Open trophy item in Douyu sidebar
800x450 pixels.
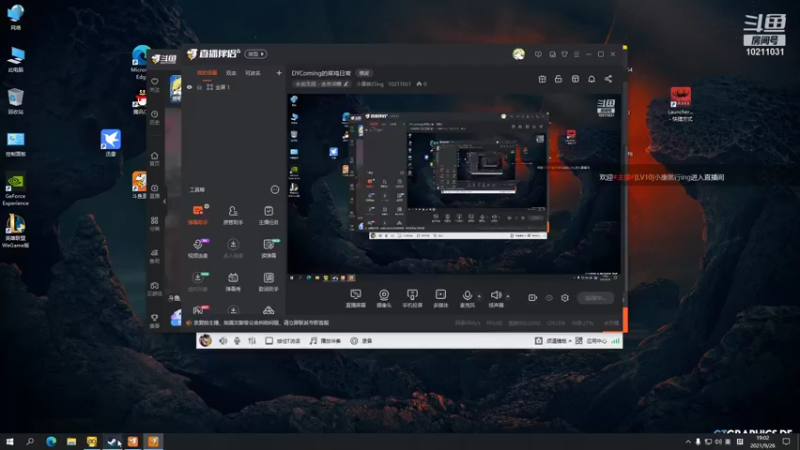[x=155, y=320]
